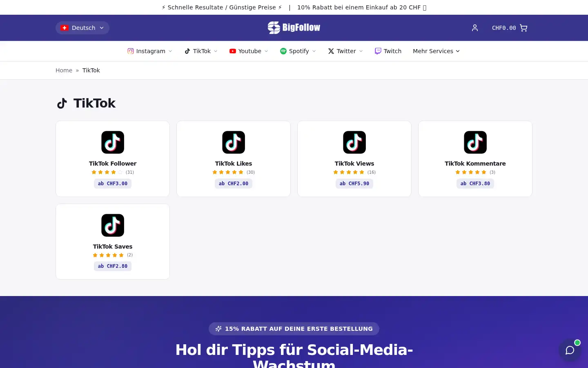Screen dimensions: 588x368
Task: Open the Spotify navigation item
Action: (x=298, y=51)
